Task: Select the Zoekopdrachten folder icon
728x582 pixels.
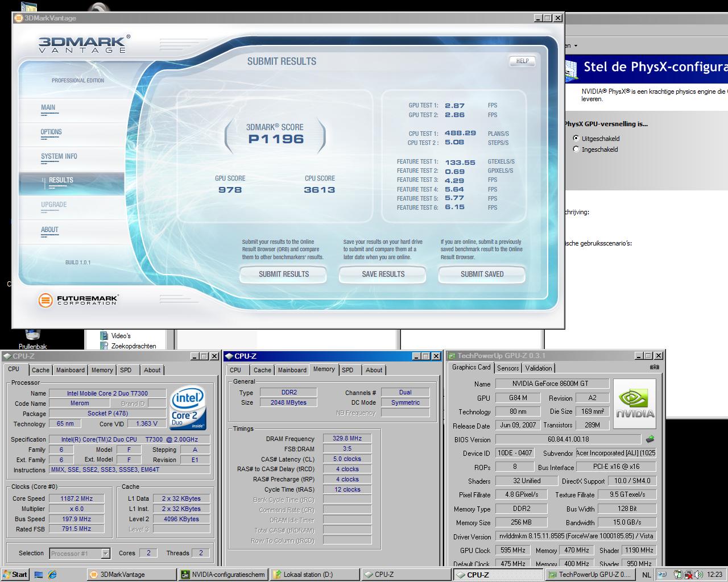Action: (x=104, y=346)
